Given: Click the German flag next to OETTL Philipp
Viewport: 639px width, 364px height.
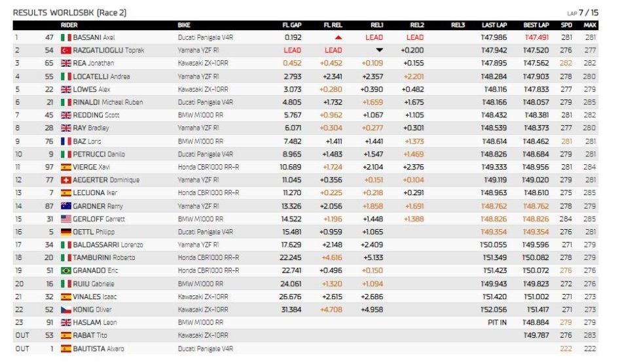Looking at the screenshot, I should (65, 232).
